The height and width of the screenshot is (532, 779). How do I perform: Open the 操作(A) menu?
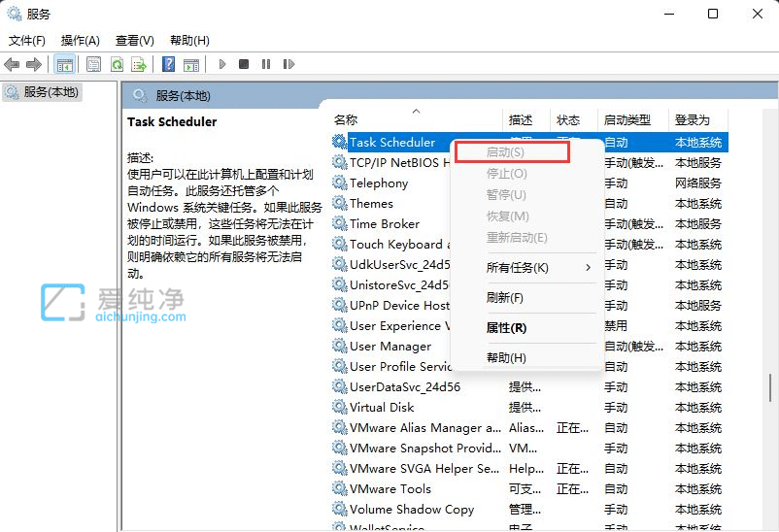80,40
